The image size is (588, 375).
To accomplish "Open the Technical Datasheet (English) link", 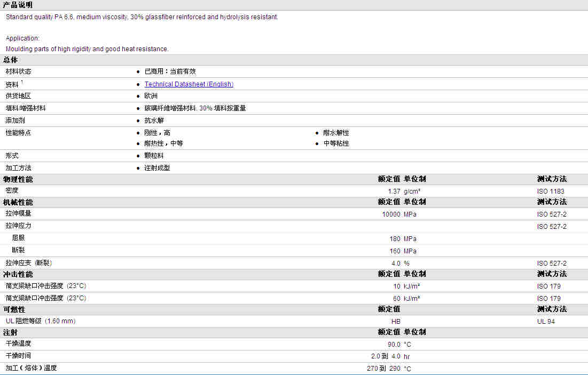I will tap(189, 84).
